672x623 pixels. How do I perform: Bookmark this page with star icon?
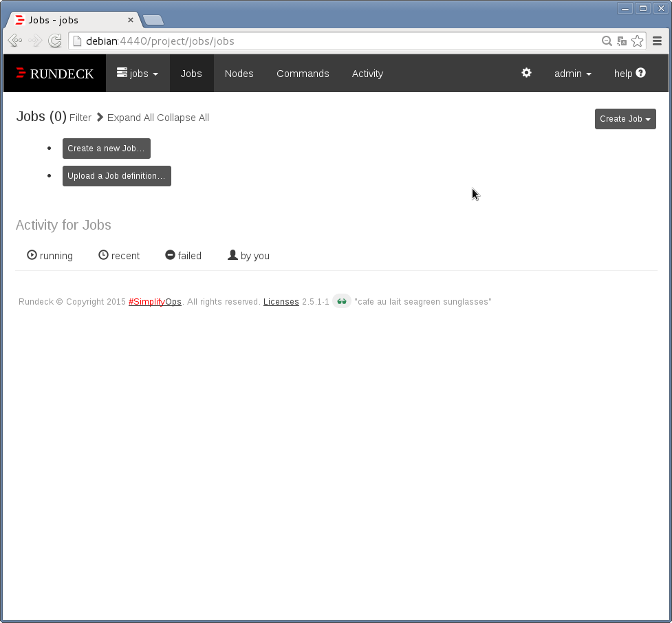tap(638, 41)
